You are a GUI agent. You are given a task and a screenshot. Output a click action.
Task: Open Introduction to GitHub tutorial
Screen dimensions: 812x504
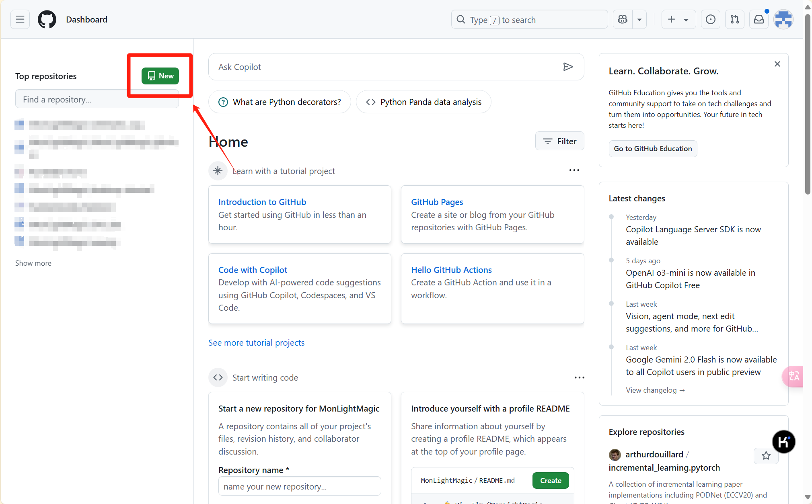point(262,202)
